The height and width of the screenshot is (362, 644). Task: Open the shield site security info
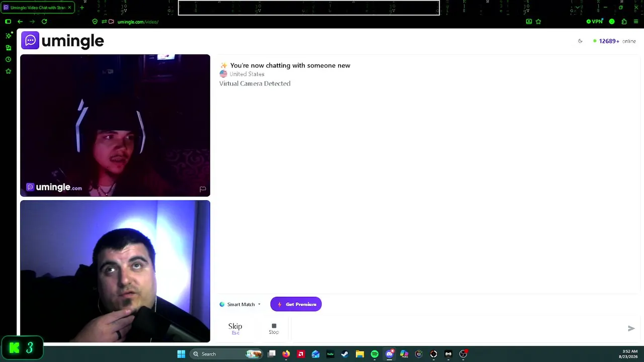point(95,22)
